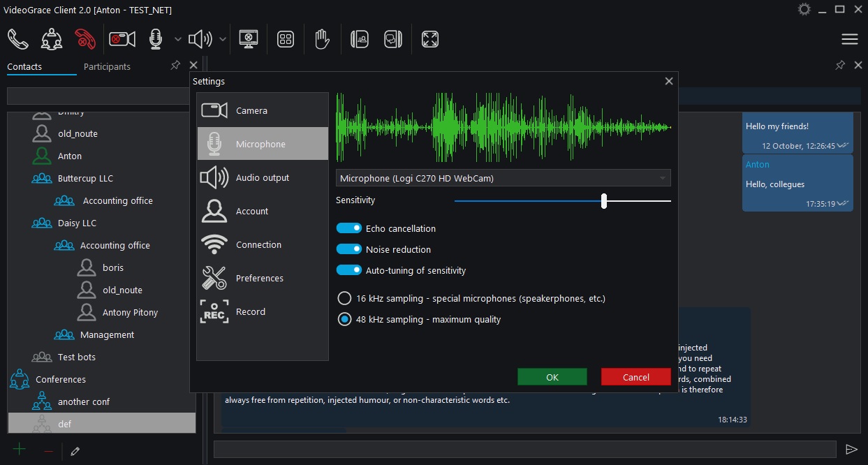Open Account settings section
Viewport: 868px width, 465px height.
[263, 211]
